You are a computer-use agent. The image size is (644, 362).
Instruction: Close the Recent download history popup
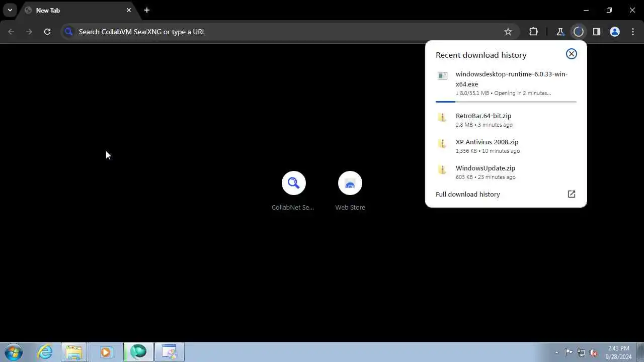point(571,54)
